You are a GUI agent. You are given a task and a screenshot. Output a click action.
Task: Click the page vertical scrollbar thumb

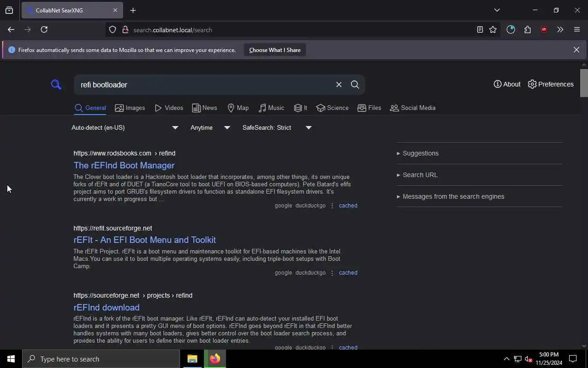coord(584,83)
